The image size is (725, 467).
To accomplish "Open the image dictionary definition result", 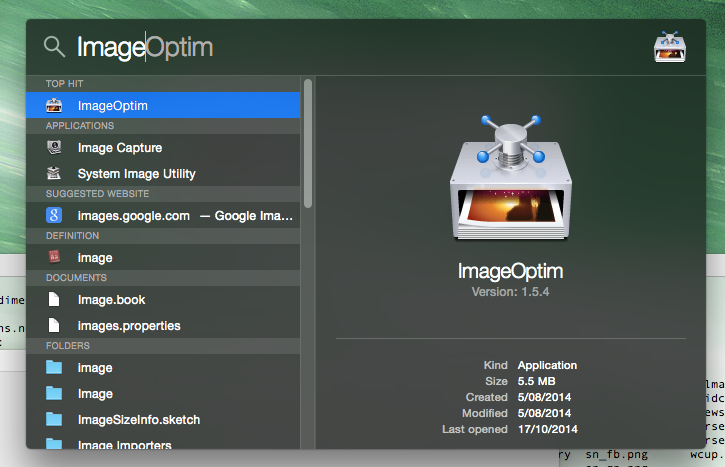I will [163, 257].
